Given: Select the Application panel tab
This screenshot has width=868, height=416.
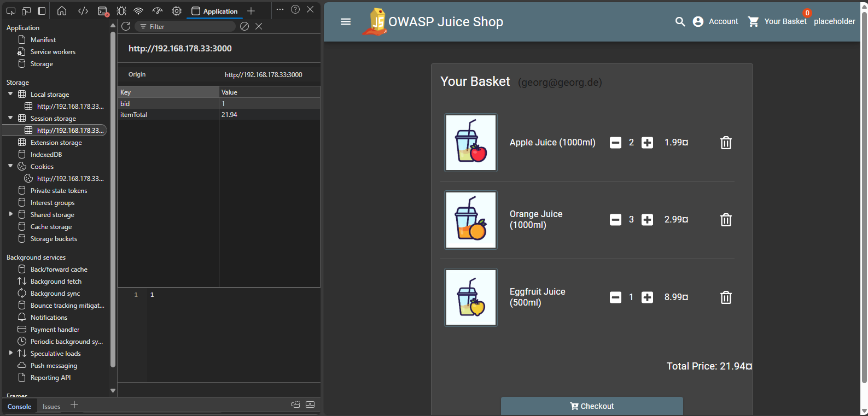Looking at the screenshot, I should (x=215, y=11).
